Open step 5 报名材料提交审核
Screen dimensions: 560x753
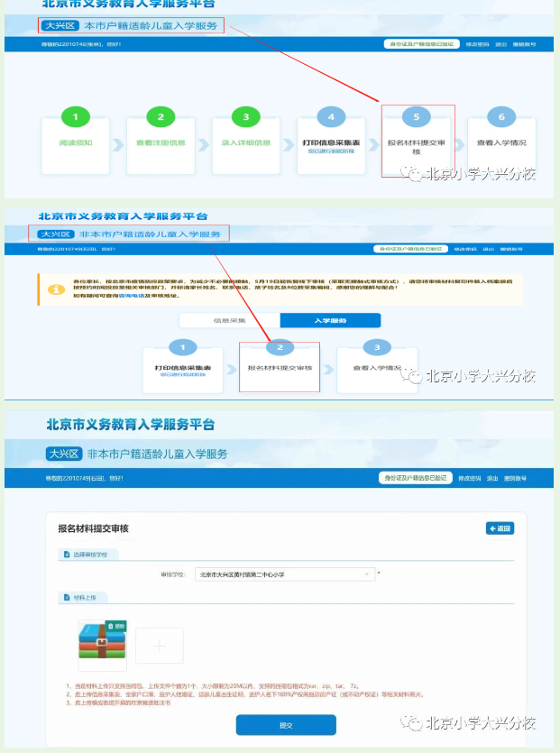pyautogui.click(x=417, y=142)
